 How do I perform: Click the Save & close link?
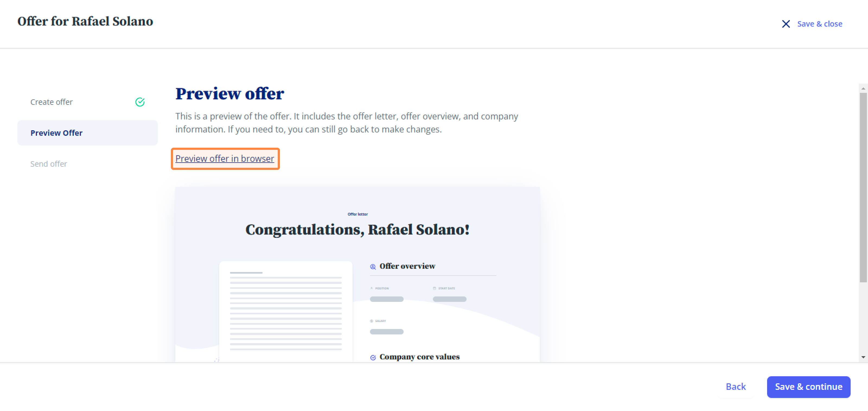click(819, 24)
